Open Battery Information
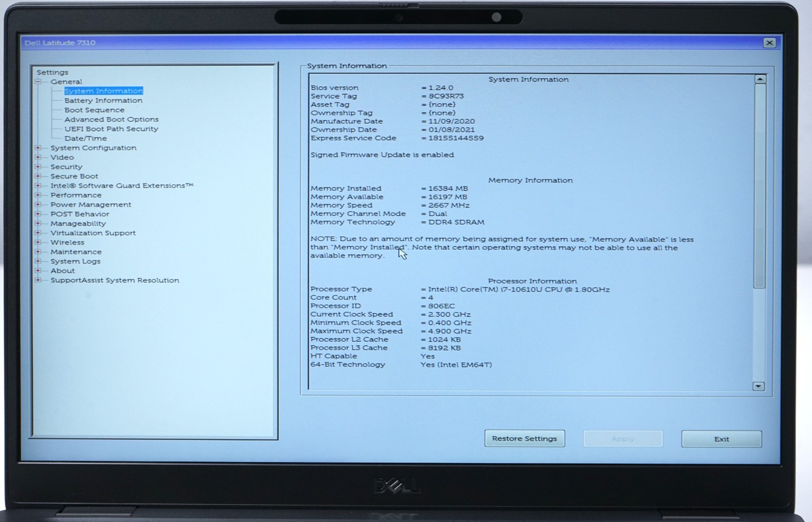The width and height of the screenshot is (812, 522). pyautogui.click(x=103, y=101)
